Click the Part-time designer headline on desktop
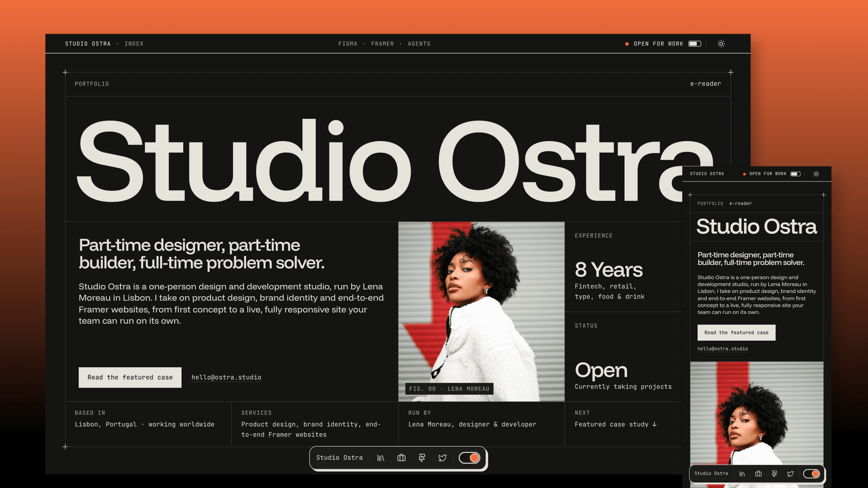The height and width of the screenshot is (488, 868). (x=202, y=254)
